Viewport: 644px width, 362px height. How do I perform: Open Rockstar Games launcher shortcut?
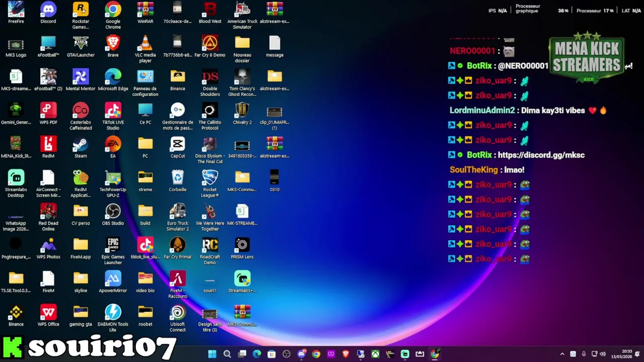tap(80, 16)
